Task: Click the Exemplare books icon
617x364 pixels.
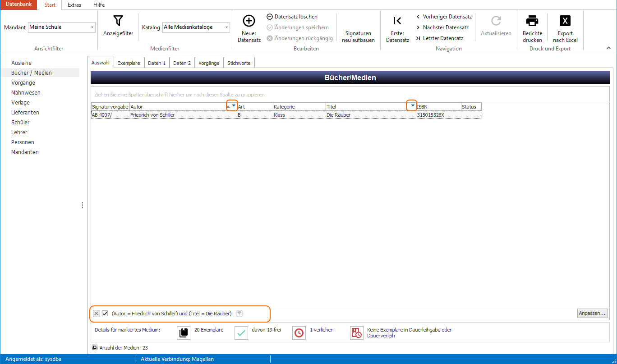Action: [184, 333]
